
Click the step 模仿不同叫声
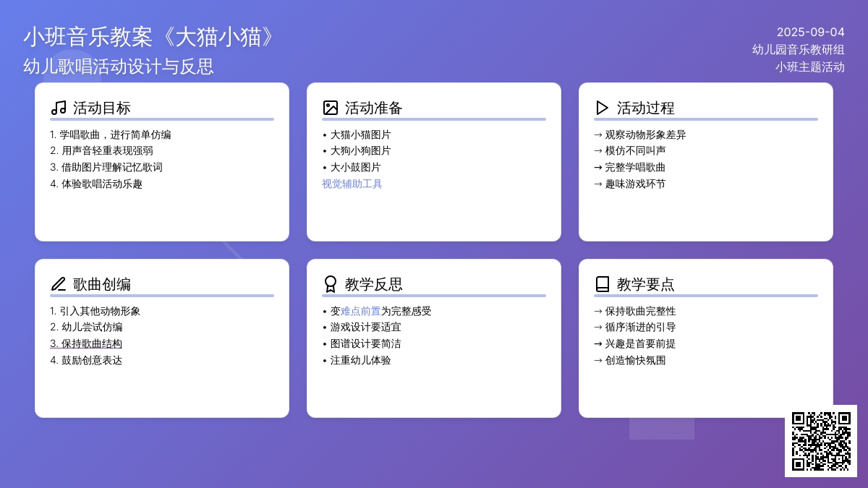(x=630, y=150)
